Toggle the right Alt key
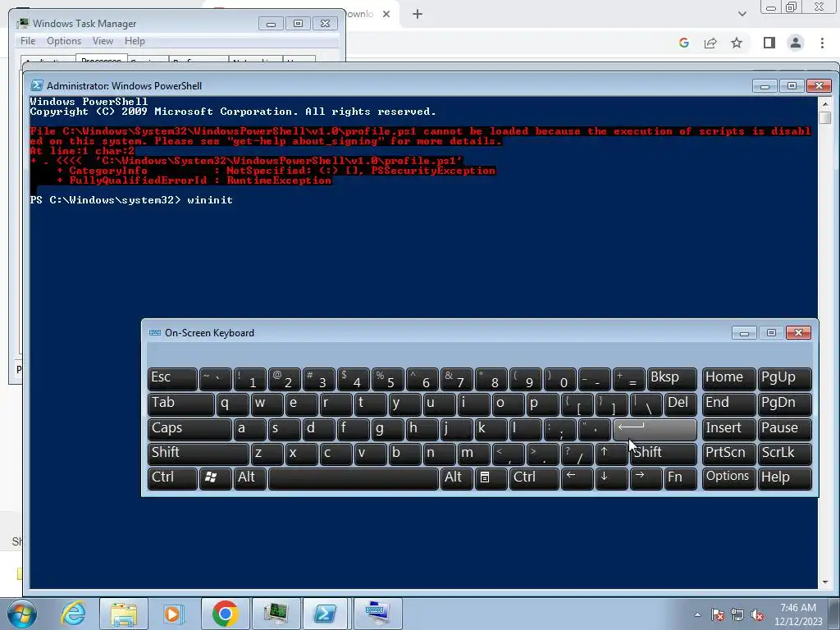 [x=456, y=478]
